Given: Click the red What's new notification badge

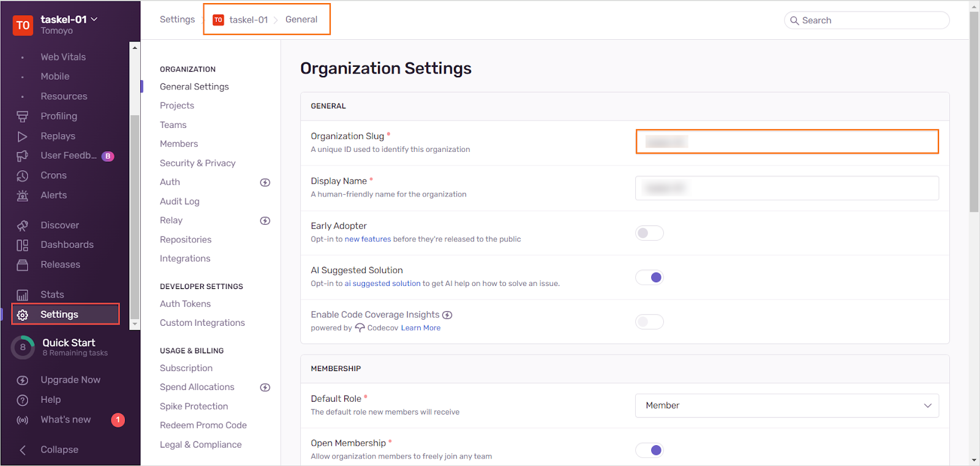Looking at the screenshot, I should tap(118, 420).
